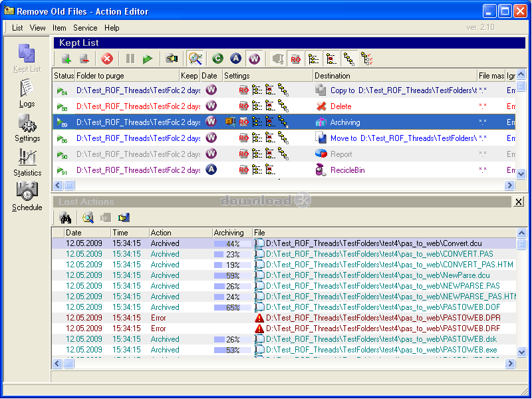Screen dimensions: 532x399
Task: Toggle the folder tree with red X icon
Action: pos(331,59)
